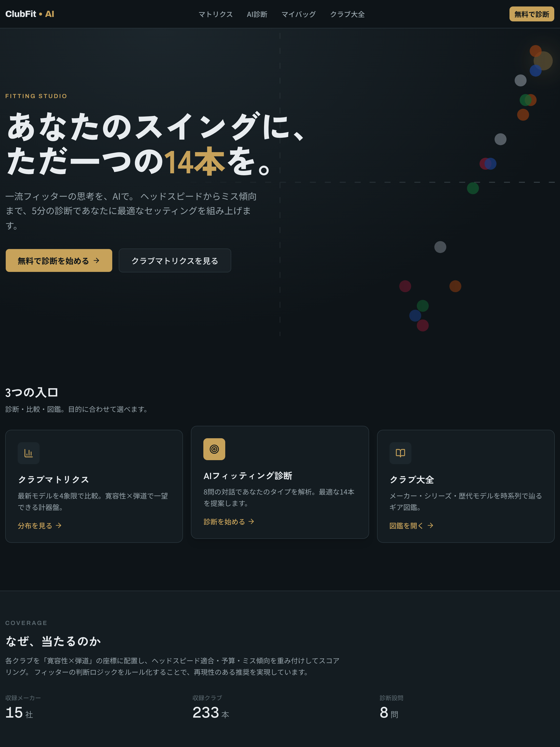The height and width of the screenshot is (747, 560).
Task: Click the lone gray dot in the lower scatter plot
Action: tap(440, 247)
